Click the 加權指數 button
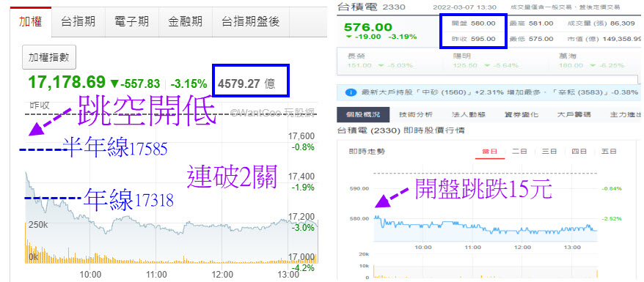Screen dimensions: 644x282 [49, 57]
